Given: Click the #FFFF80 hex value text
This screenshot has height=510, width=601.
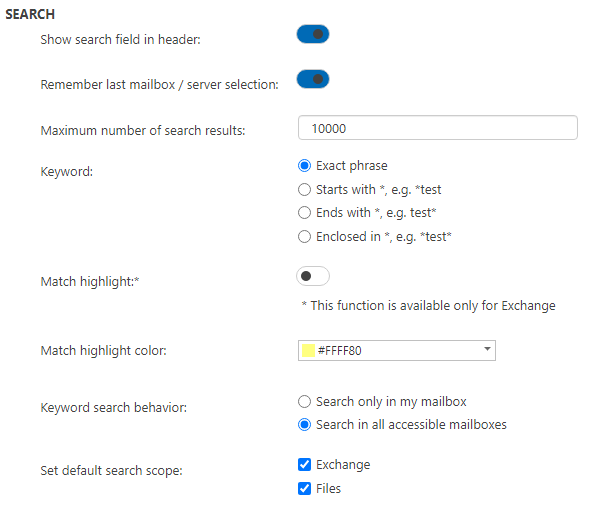Looking at the screenshot, I should coord(346,350).
